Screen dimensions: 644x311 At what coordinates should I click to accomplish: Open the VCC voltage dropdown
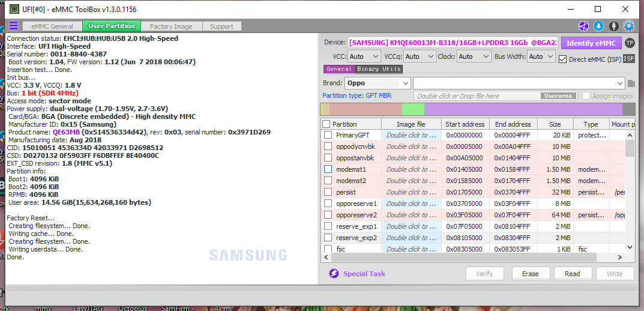[364, 56]
